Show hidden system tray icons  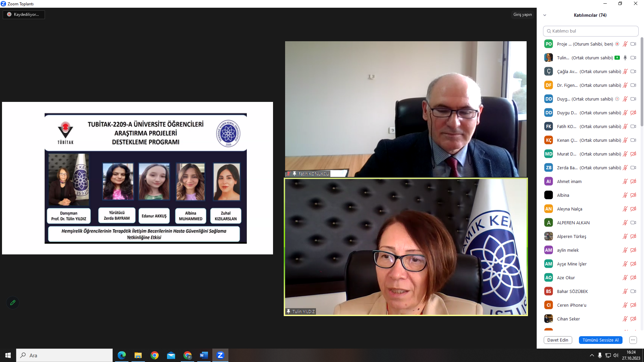[x=592, y=355]
